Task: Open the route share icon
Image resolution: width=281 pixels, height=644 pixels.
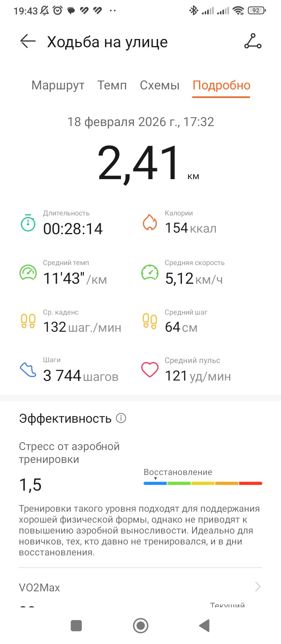Action: (x=253, y=41)
